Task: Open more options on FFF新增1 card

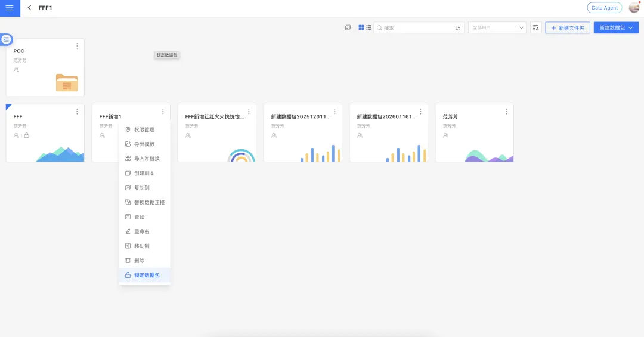Action: (x=163, y=112)
